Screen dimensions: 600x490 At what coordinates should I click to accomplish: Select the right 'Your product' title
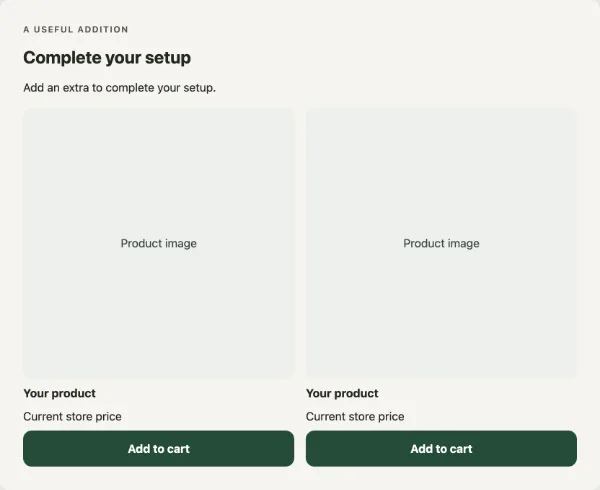click(342, 393)
